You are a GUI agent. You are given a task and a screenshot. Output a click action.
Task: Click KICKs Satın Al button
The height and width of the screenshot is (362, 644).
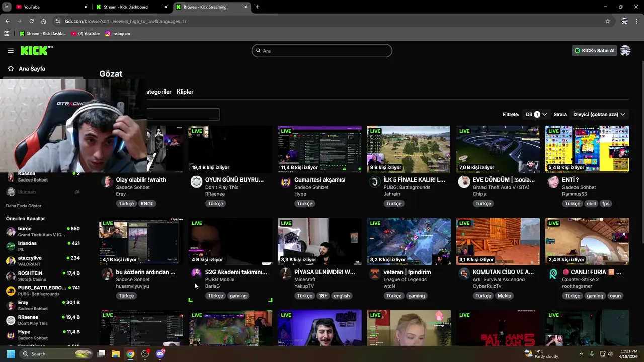coord(595,51)
